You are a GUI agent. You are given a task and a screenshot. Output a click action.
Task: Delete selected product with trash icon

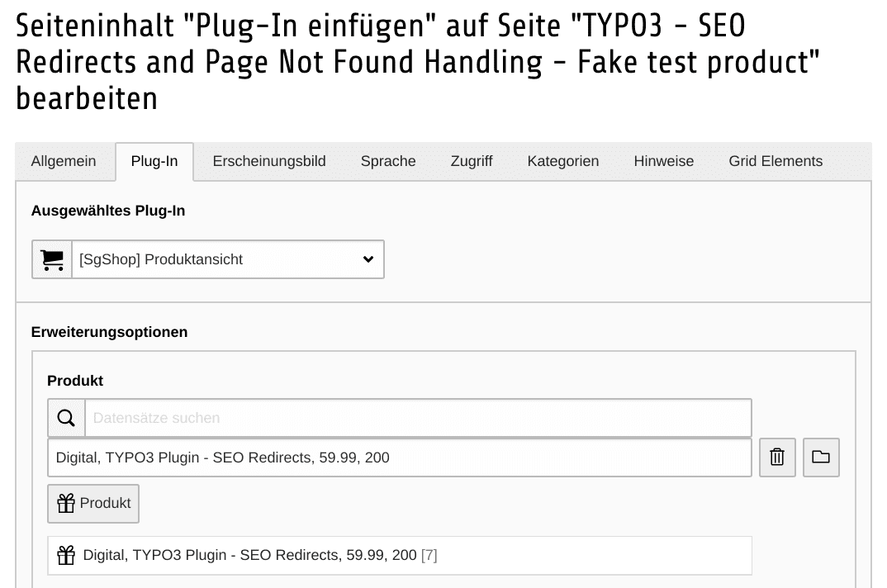click(x=777, y=457)
